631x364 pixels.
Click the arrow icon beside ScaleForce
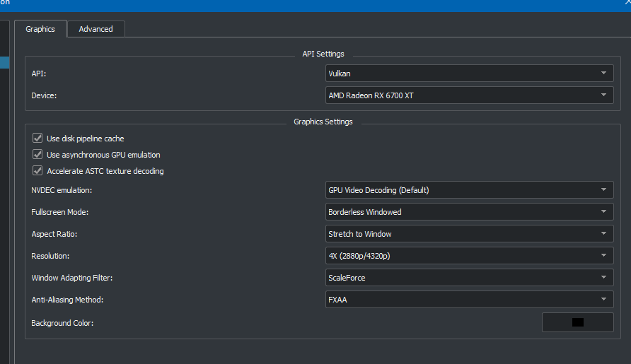pyautogui.click(x=603, y=278)
